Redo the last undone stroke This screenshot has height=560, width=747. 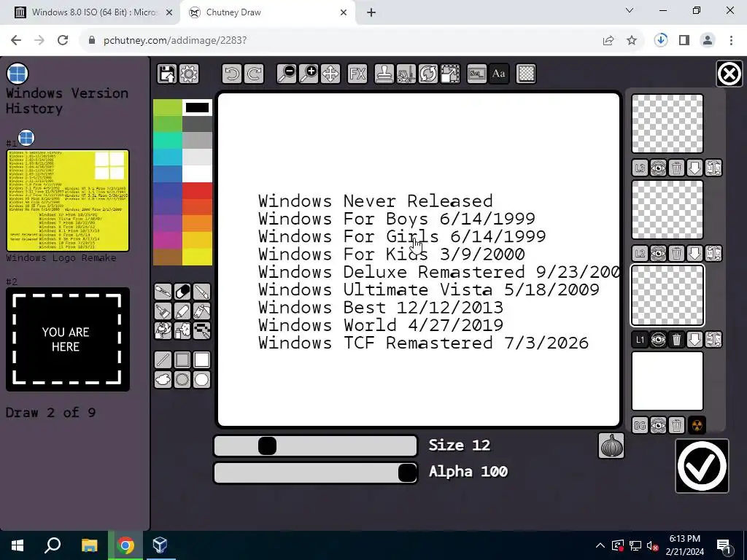(254, 74)
